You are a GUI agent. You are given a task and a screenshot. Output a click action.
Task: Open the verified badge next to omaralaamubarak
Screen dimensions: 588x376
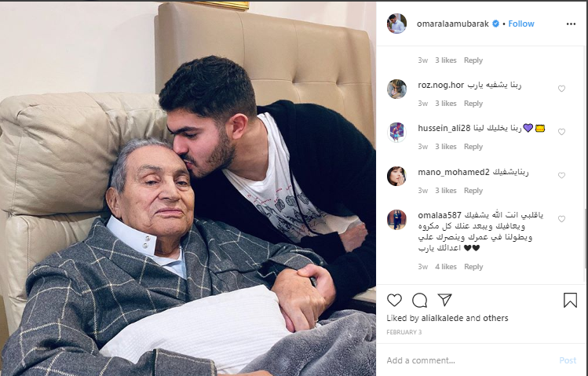click(495, 24)
